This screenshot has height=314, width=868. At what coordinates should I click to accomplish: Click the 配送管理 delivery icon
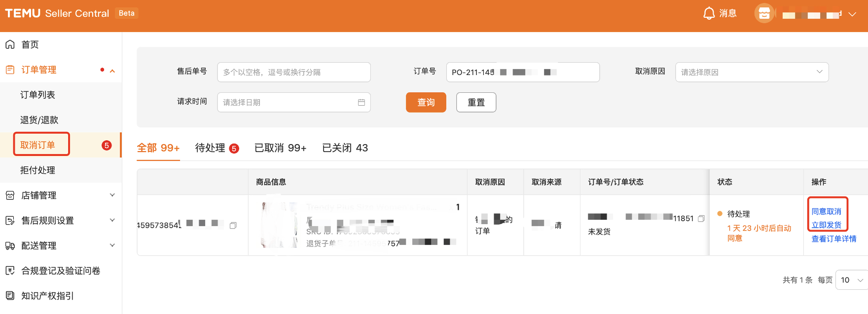click(10, 246)
